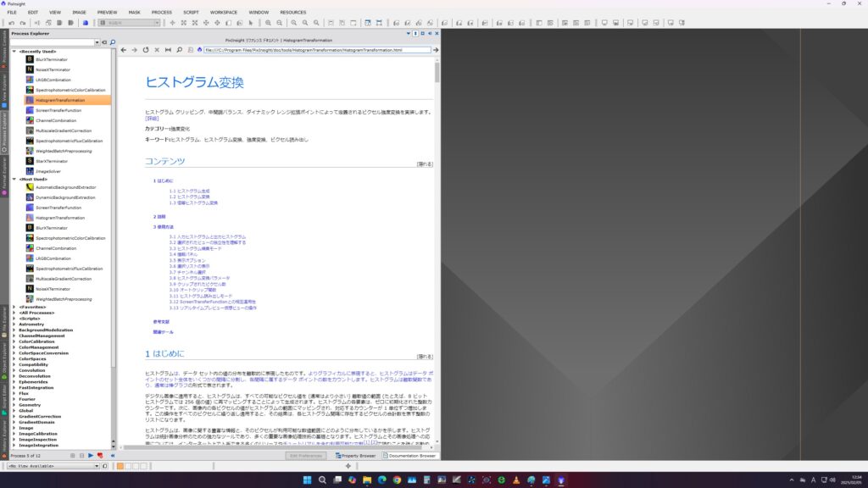Click the blue rewind icon beside the heart
The image size is (868, 488).
point(113,455)
